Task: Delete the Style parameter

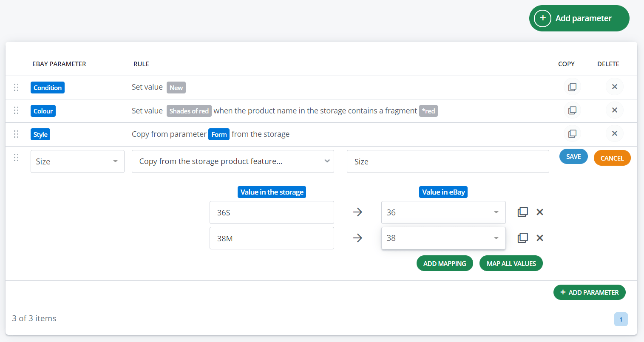Action: click(615, 133)
